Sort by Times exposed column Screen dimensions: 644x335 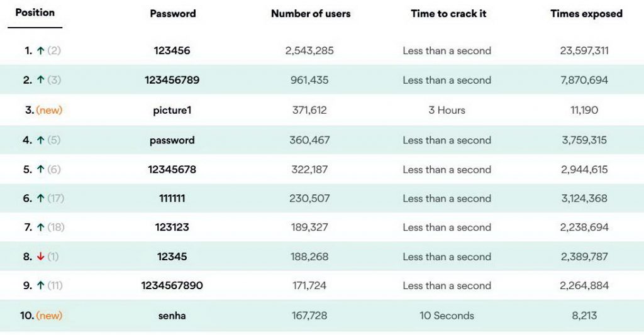pyautogui.click(x=587, y=14)
